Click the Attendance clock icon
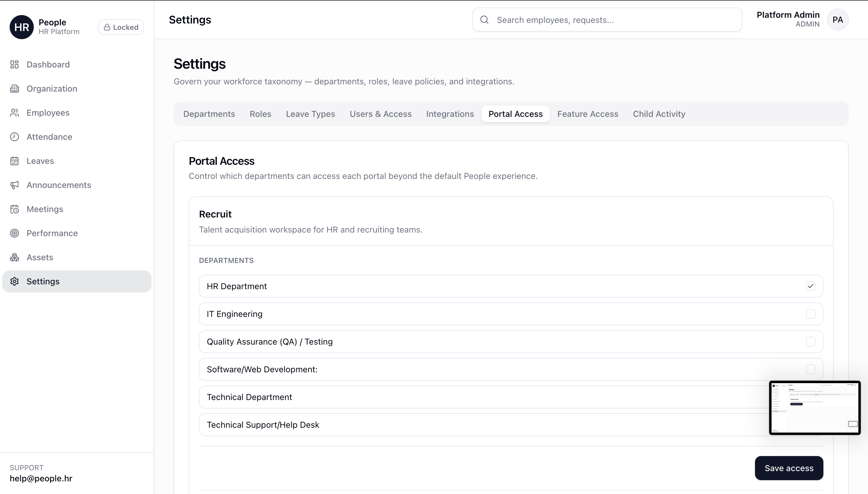Screen dimensions: 868x494 (x=14, y=137)
